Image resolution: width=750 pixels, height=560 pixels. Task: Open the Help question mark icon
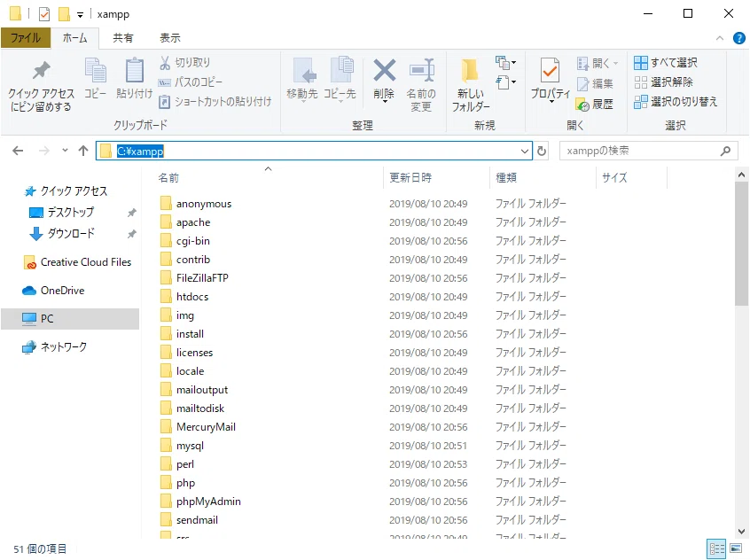point(738,38)
